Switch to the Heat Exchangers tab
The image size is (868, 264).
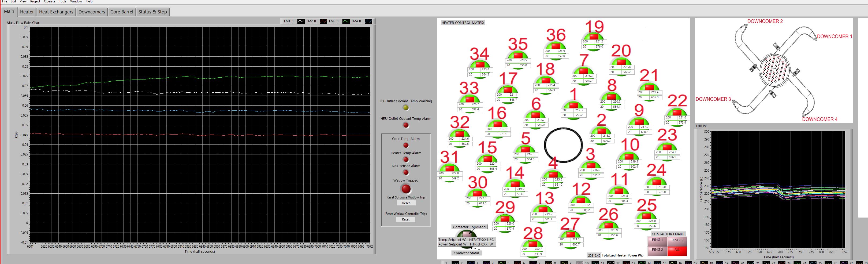coord(56,12)
